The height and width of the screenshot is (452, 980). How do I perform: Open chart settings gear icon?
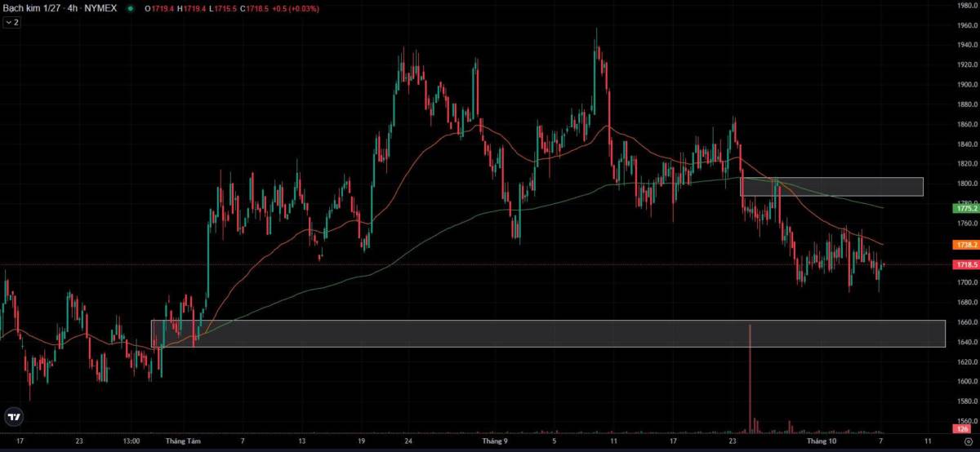click(x=968, y=441)
